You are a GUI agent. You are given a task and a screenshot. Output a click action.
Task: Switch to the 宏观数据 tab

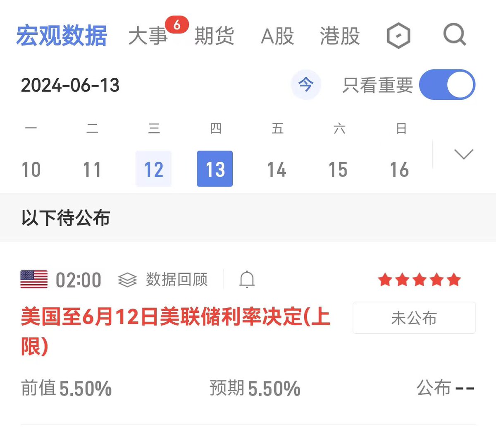click(x=62, y=36)
